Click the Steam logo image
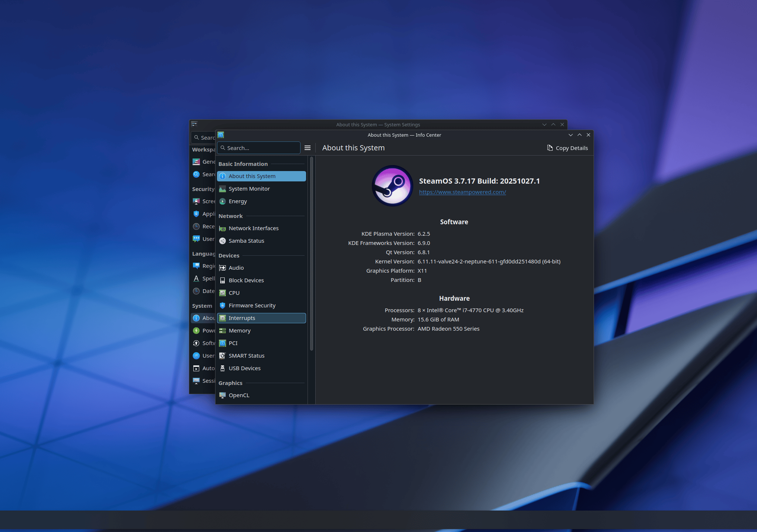757x532 pixels. pyautogui.click(x=392, y=186)
